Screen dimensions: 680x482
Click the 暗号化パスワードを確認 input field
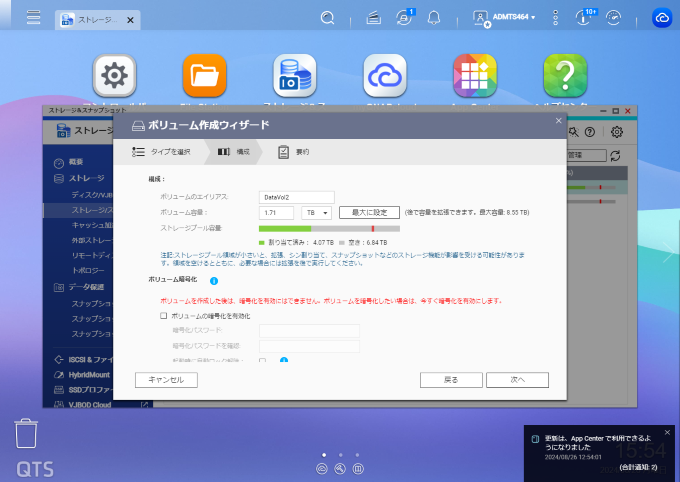[x=309, y=346]
